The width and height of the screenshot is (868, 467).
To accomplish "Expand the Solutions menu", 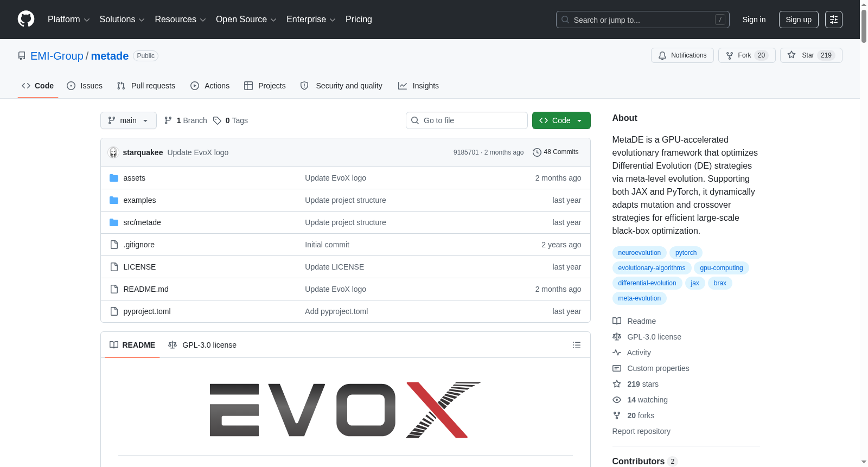I will pos(122,20).
